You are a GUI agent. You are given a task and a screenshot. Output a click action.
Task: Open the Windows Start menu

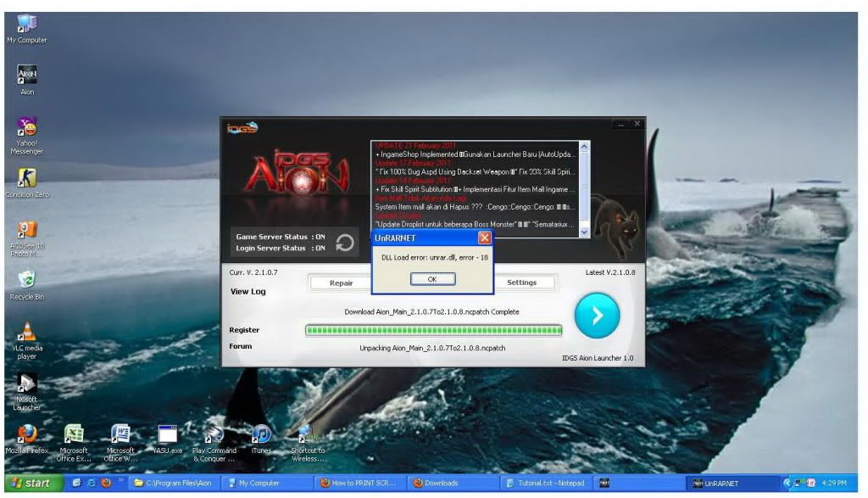point(30,483)
